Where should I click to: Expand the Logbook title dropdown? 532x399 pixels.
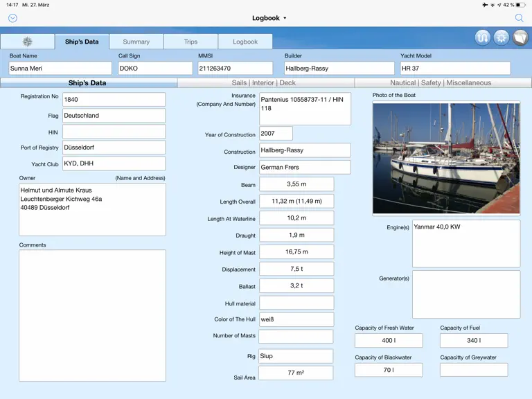(269, 18)
